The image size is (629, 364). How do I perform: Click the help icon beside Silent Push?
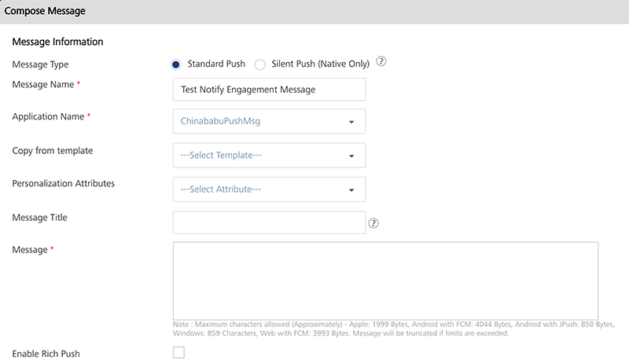(x=382, y=63)
